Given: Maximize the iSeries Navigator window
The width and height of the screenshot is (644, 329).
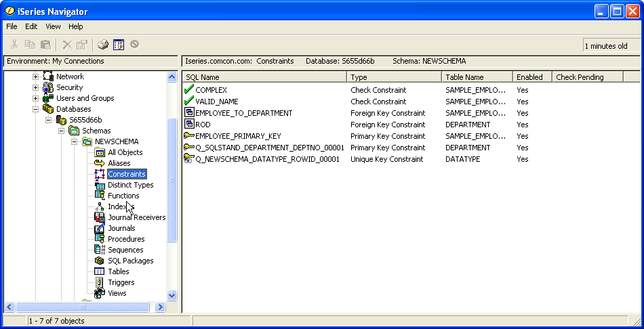Looking at the screenshot, I should click(617, 11).
